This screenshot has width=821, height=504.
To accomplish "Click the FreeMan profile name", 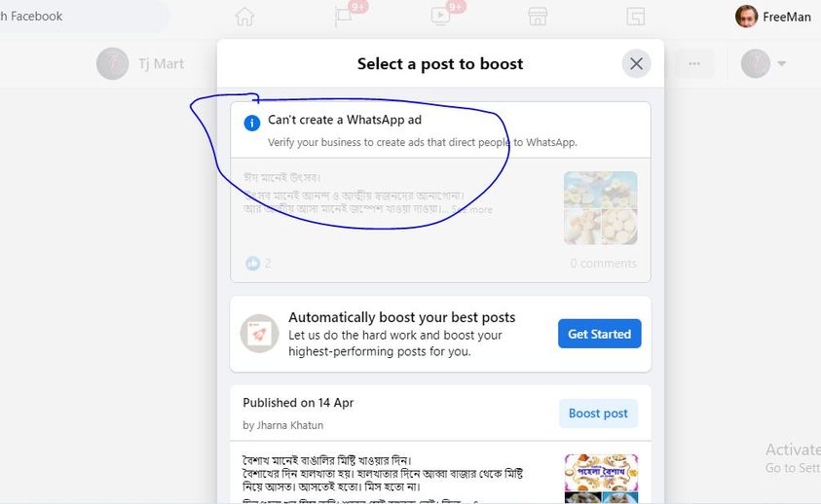I will click(x=787, y=17).
